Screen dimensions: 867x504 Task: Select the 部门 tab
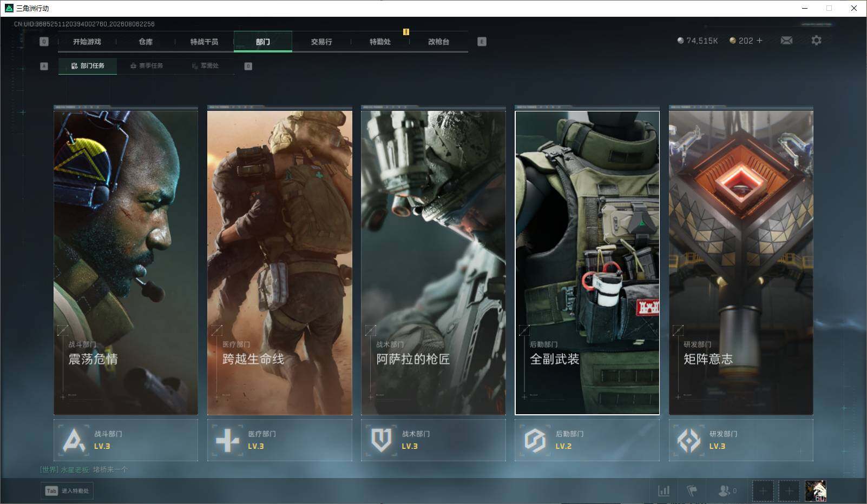(263, 42)
